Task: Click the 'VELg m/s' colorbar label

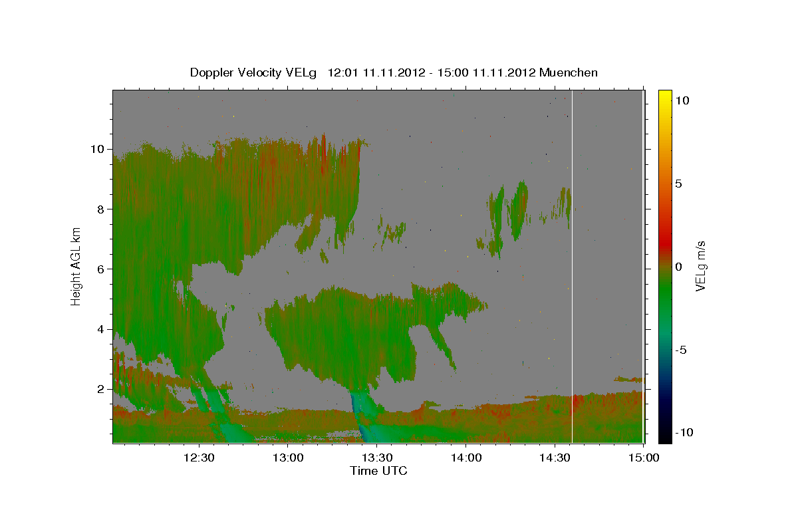Action: click(x=700, y=266)
